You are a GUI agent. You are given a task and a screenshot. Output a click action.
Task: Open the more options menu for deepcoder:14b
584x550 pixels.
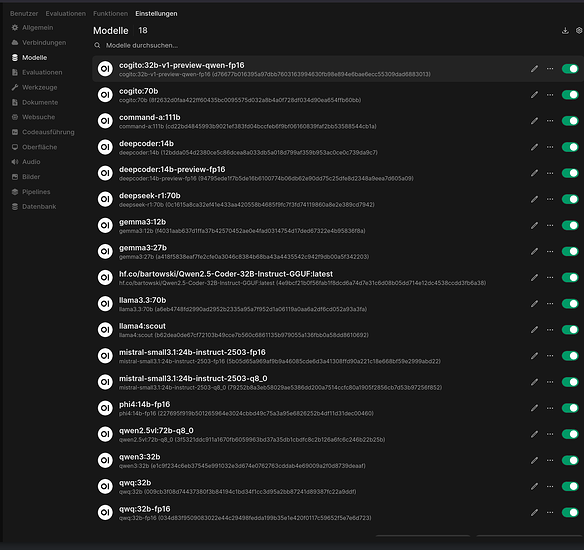550,147
